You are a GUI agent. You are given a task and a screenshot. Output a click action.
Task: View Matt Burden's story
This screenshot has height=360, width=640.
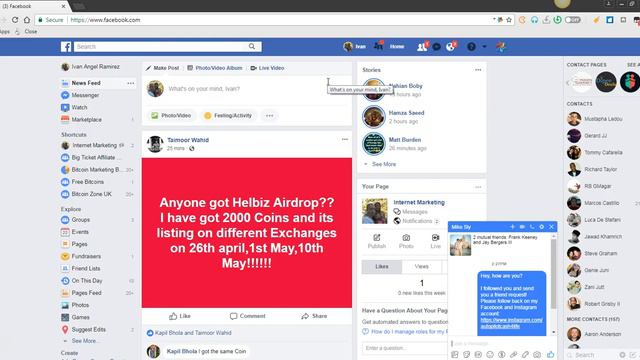(404, 140)
